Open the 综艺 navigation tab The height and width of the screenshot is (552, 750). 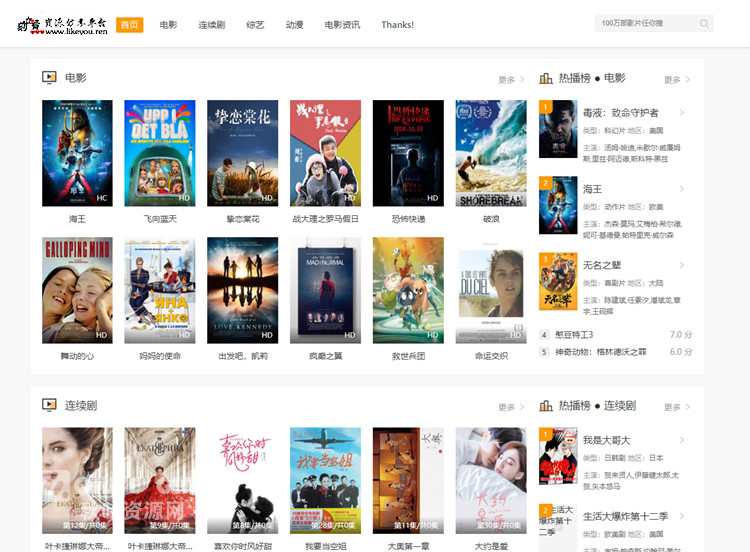click(x=255, y=25)
